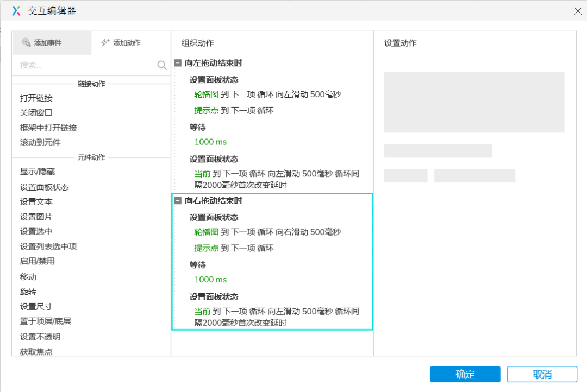Select 等待 label under 向左拖动结束时
This screenshot has height=392, width=587.
198,127
